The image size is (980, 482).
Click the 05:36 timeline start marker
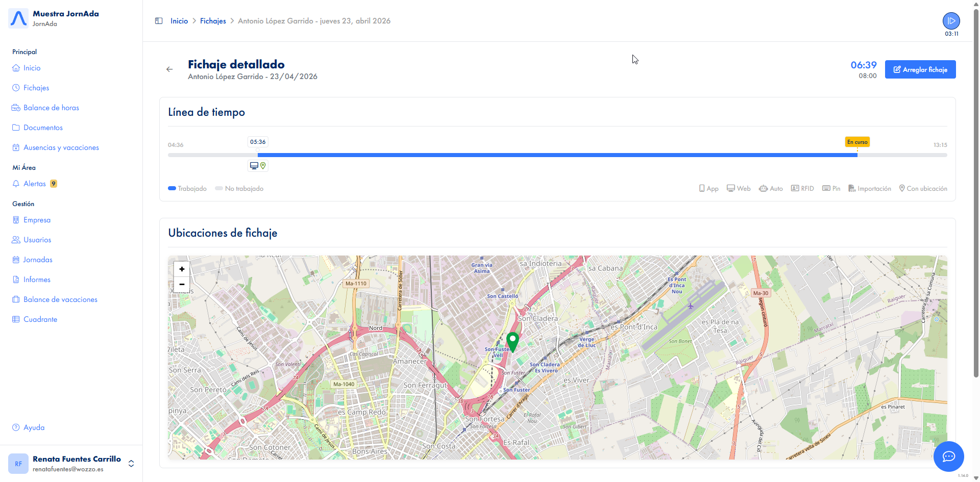click(x=258, y=142)
